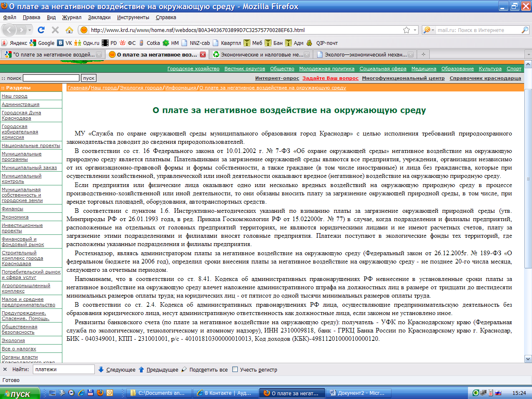
Task: Open the Вид menu
Action: click(x=51, y=17)
